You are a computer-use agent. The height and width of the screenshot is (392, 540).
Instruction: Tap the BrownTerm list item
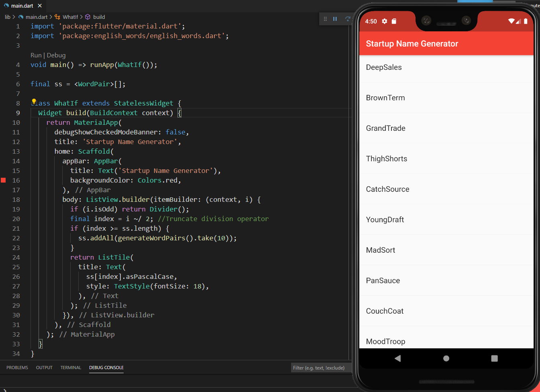446,98
